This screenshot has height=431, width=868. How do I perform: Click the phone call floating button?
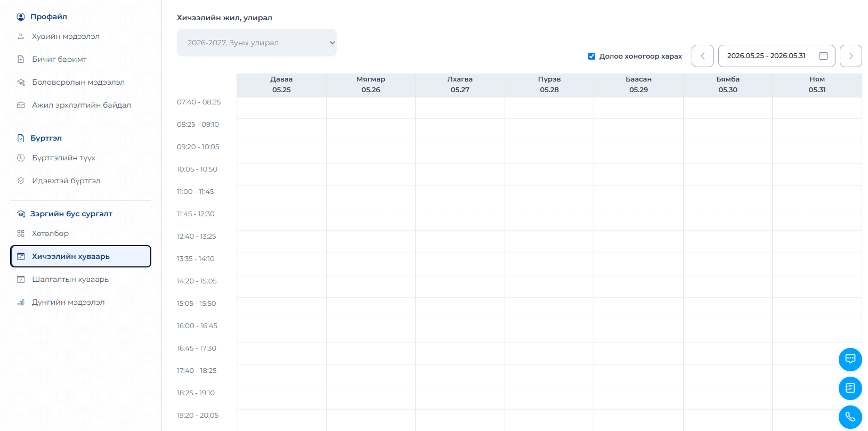(x=850, y=417)
